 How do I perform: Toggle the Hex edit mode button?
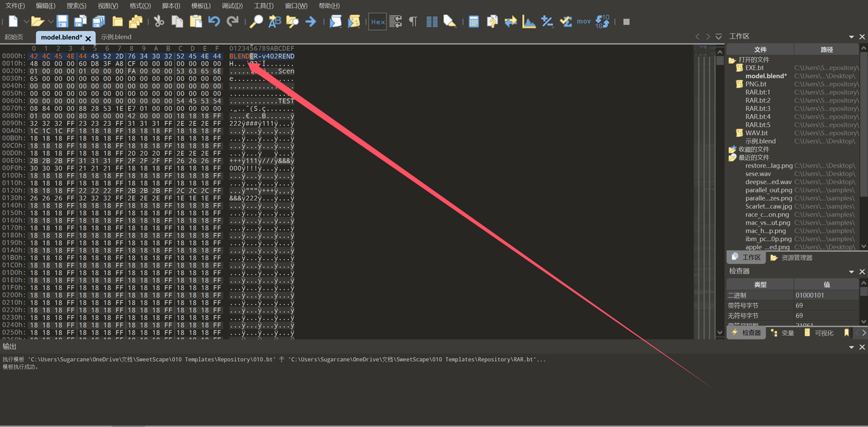pos(378,22)
